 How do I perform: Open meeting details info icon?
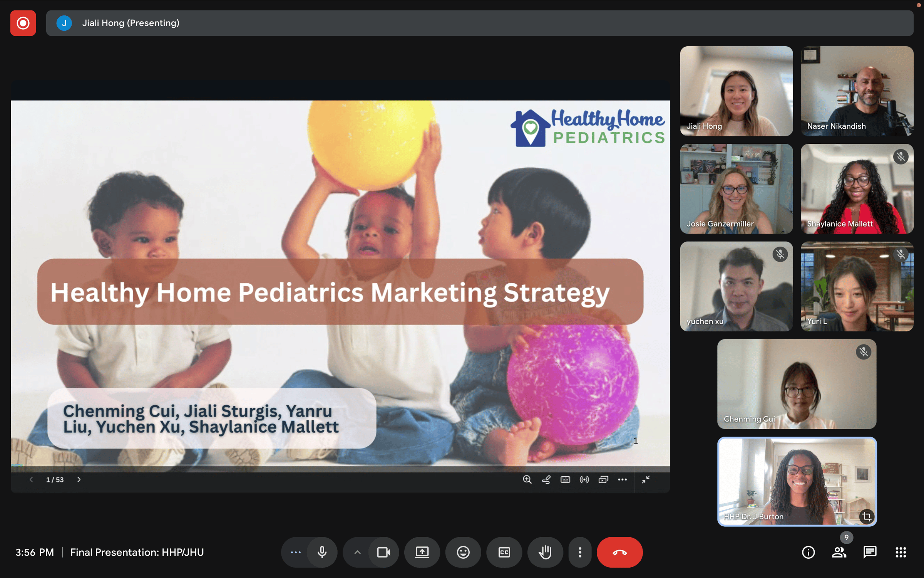tap(808, 552)
